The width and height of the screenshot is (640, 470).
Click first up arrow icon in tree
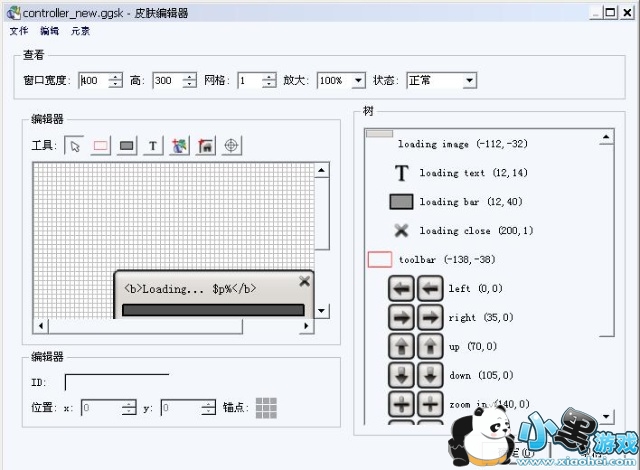click(x=401, y=346)
